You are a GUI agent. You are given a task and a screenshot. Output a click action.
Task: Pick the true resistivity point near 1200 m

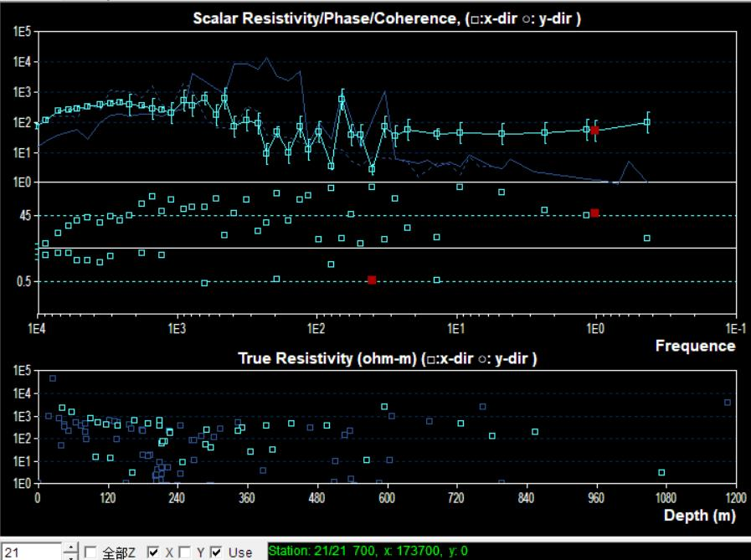click(x=728, y=403)
